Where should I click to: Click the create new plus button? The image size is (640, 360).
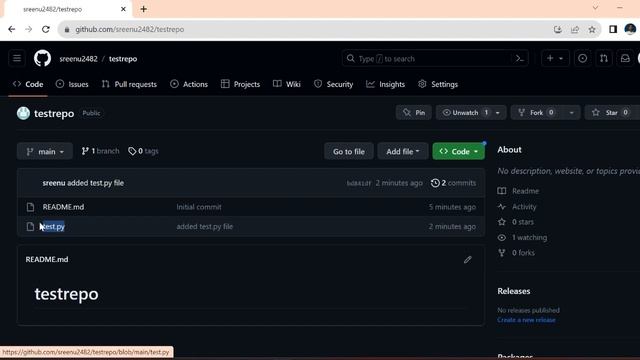[x=555, y=59]
